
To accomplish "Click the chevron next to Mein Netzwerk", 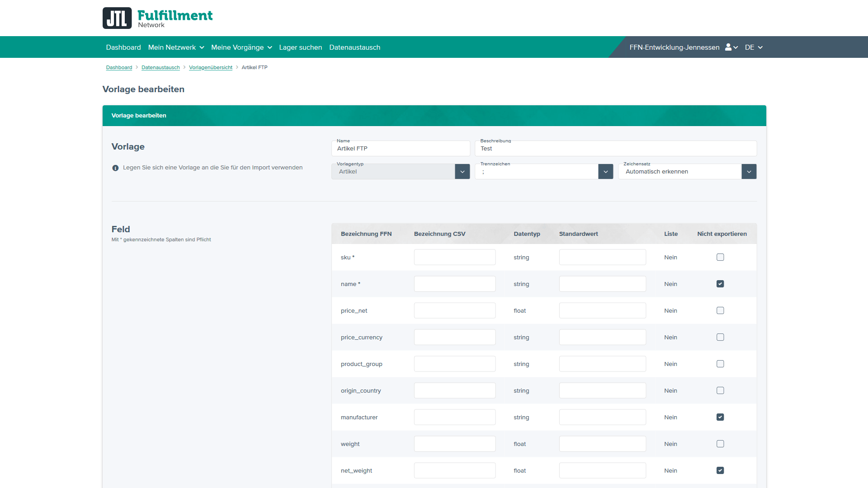I will (202, 47).
